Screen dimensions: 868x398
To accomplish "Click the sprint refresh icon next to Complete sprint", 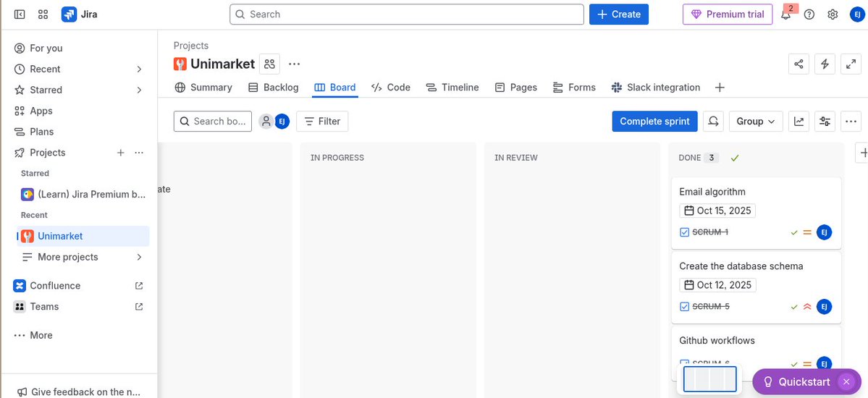I will 714,122.
